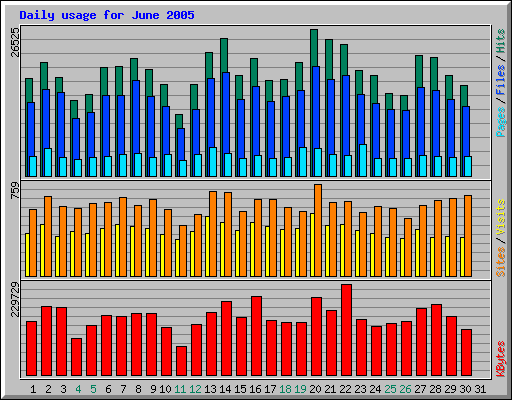Viewport: 512px width, 400px height.
Task: Click day label 14 on the axis
Action: tap(225, 389)
